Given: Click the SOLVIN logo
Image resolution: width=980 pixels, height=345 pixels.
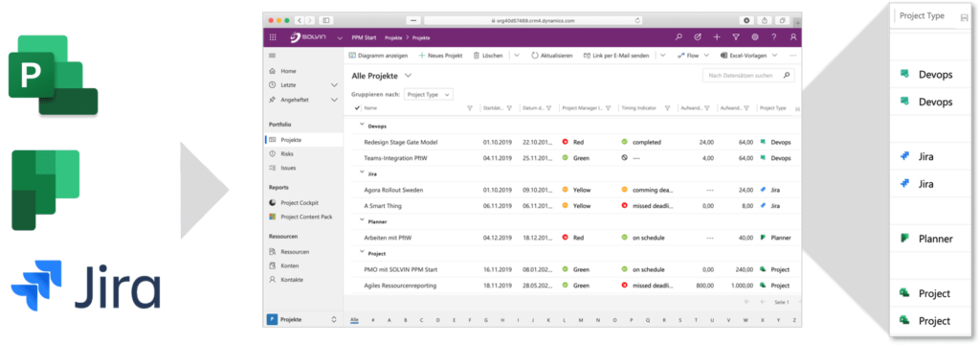Looking at the screenshot, I should click(x=309, y=37).
